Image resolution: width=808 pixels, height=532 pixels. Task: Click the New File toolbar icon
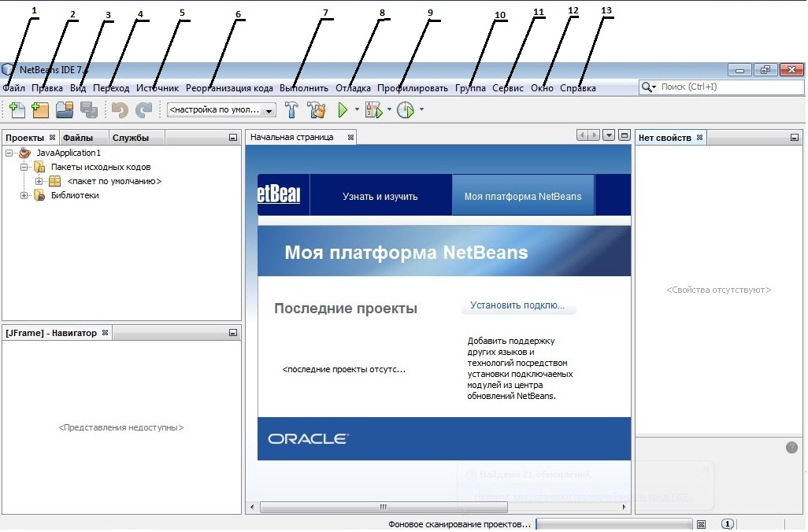click(x=17, y=109)
